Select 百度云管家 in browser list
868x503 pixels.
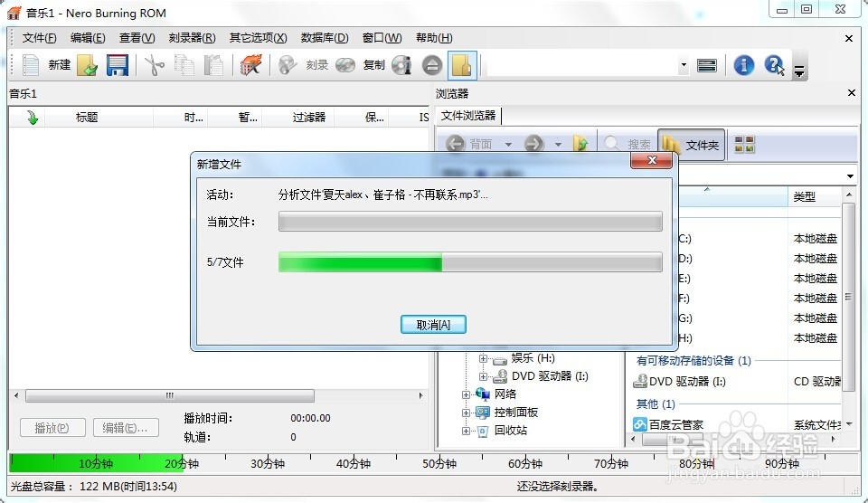click(x=668, y=424)
